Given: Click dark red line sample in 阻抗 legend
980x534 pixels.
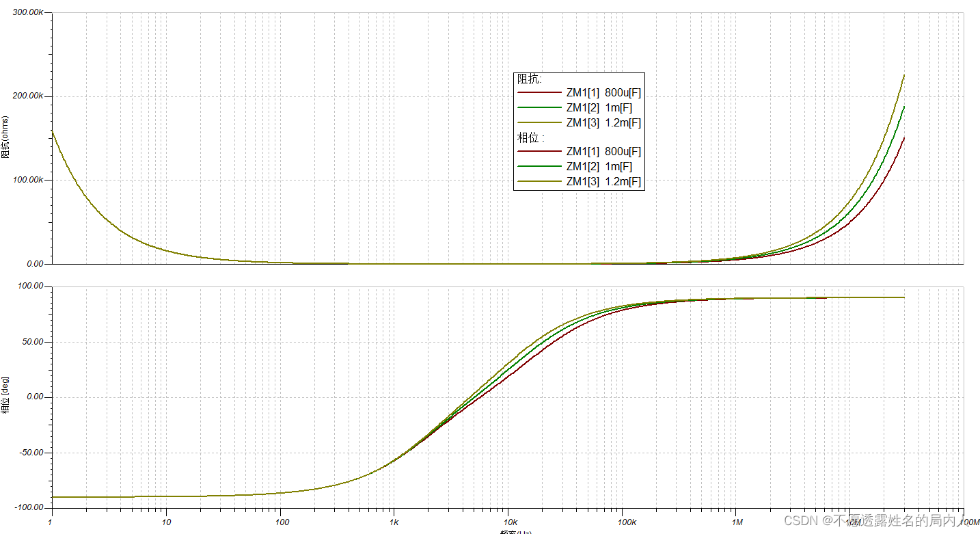Looking at the screenshot, I should click(539, 92).
